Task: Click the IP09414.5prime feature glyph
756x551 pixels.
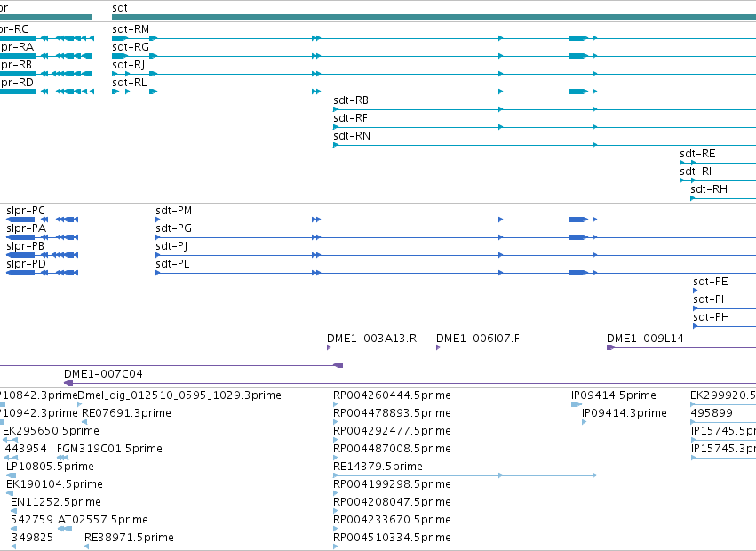Action: point(577,404)
